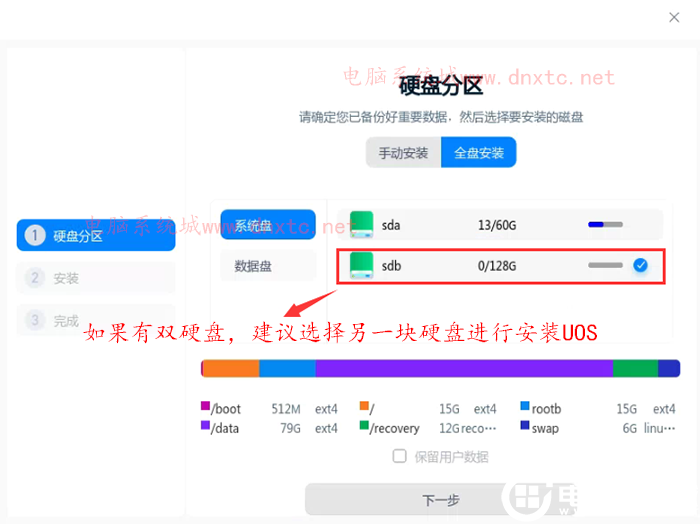Go to step 1 硬盘分区

point(96,235)
